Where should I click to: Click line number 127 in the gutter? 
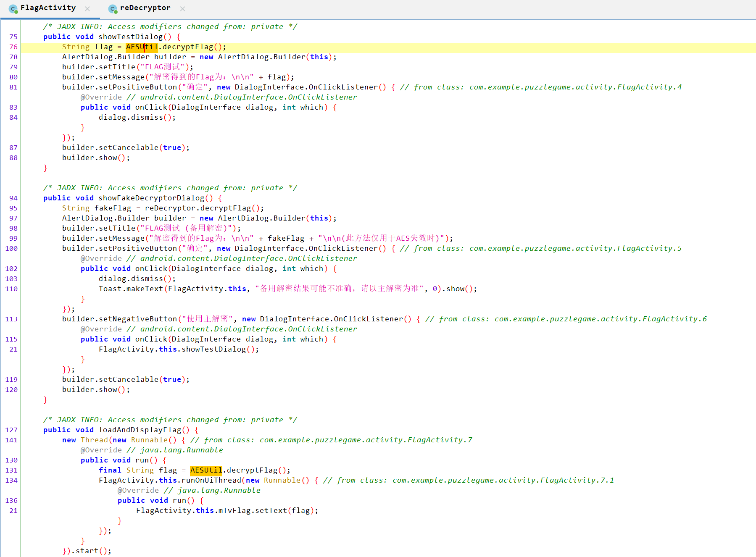point(11,430)
